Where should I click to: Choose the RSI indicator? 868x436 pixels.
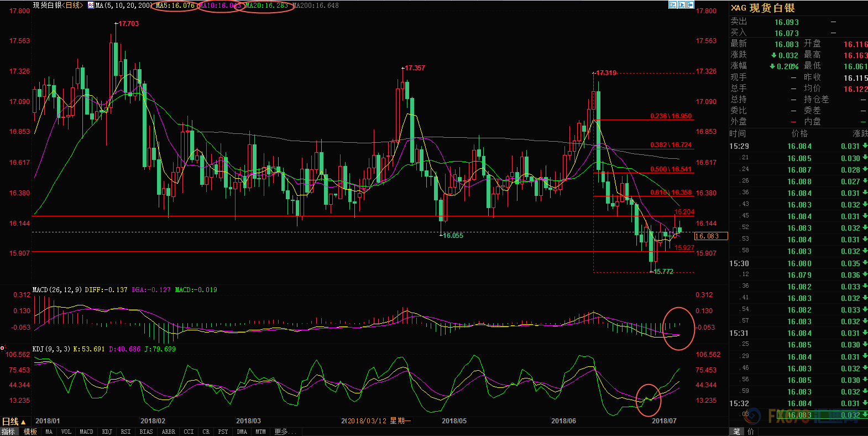click(126, 432)
